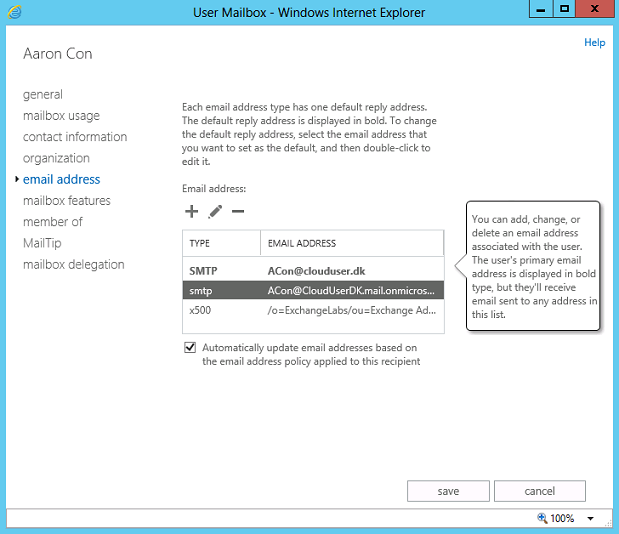Edit selected email address with pencil icon

pyautogui.click(x=215, y=212)
